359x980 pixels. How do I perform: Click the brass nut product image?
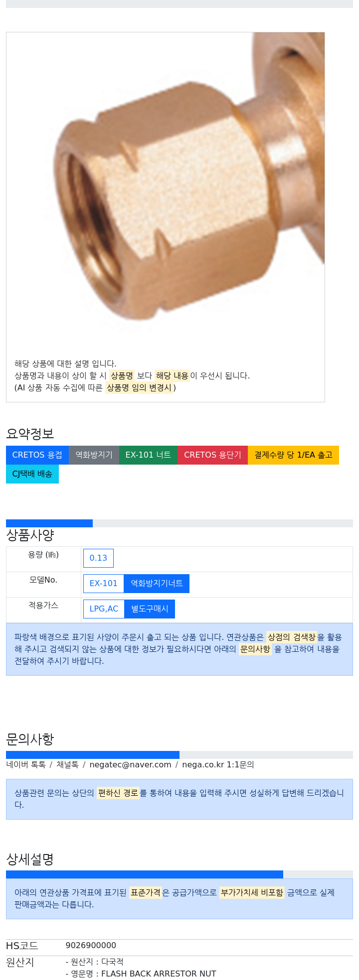[166, 191]
